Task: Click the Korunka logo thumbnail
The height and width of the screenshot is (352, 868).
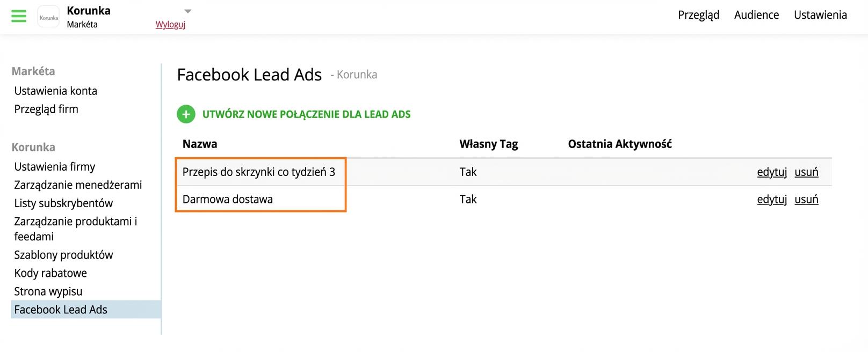Action: tap(48, 17)
